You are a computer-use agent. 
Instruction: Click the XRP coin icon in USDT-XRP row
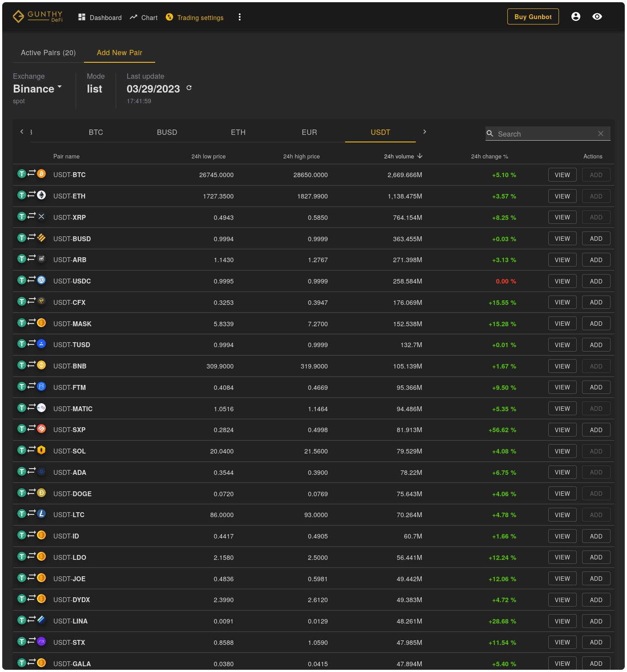[41, 216]
